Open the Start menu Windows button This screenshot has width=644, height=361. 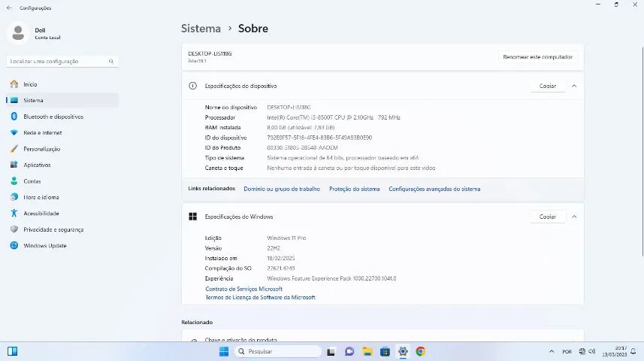[x=224, y=351]
